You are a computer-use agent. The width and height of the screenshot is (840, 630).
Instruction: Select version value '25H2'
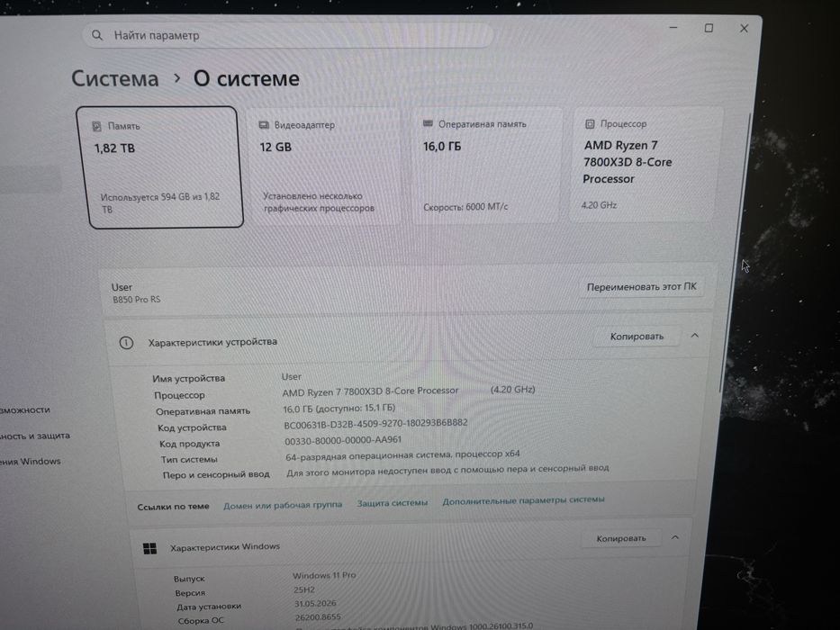303,589
